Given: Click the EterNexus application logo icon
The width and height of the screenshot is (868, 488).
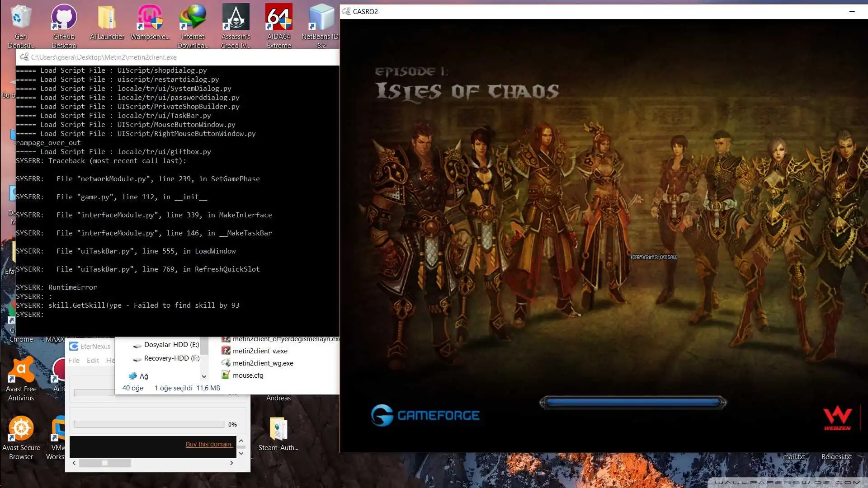Looking at the screenshot, I should point(74,346).
